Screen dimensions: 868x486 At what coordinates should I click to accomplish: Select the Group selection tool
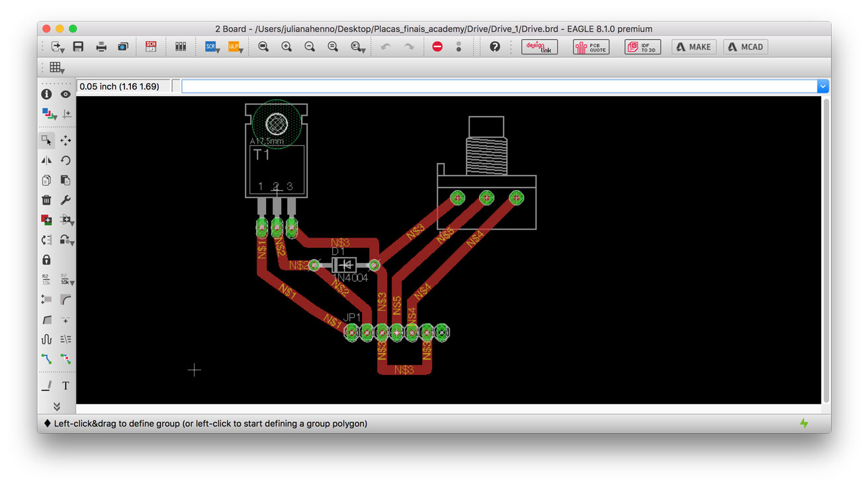46,140
